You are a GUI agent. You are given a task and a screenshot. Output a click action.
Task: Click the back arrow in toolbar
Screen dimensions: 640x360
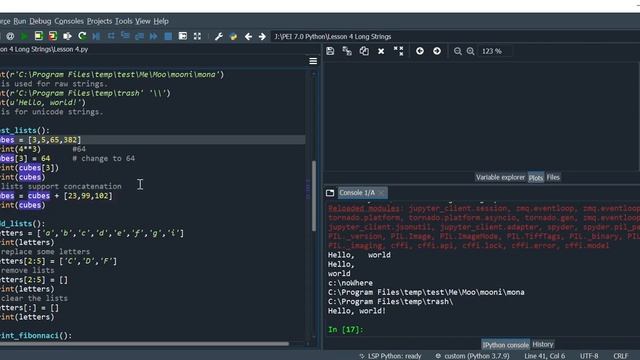click(248, 36)
